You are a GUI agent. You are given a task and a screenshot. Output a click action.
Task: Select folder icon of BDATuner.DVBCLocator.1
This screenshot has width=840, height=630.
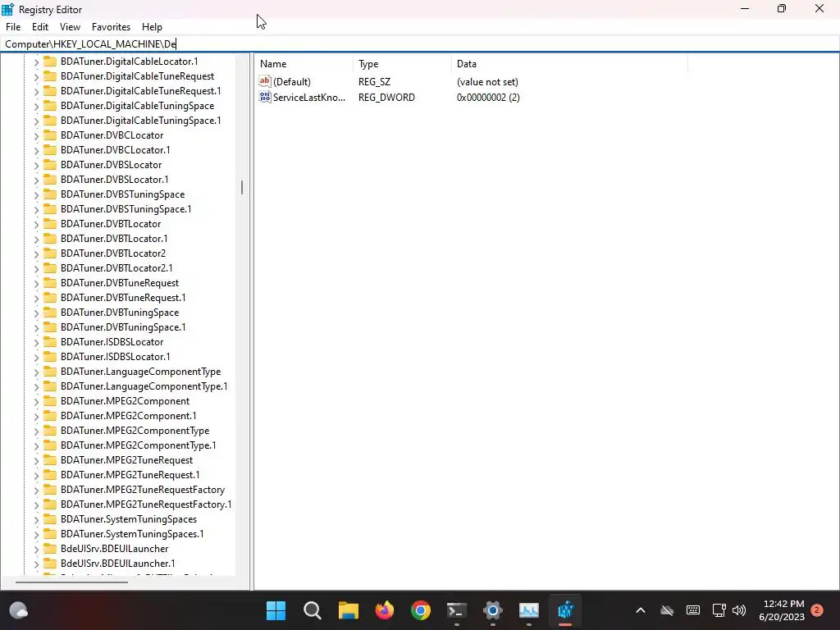point(50,149)
